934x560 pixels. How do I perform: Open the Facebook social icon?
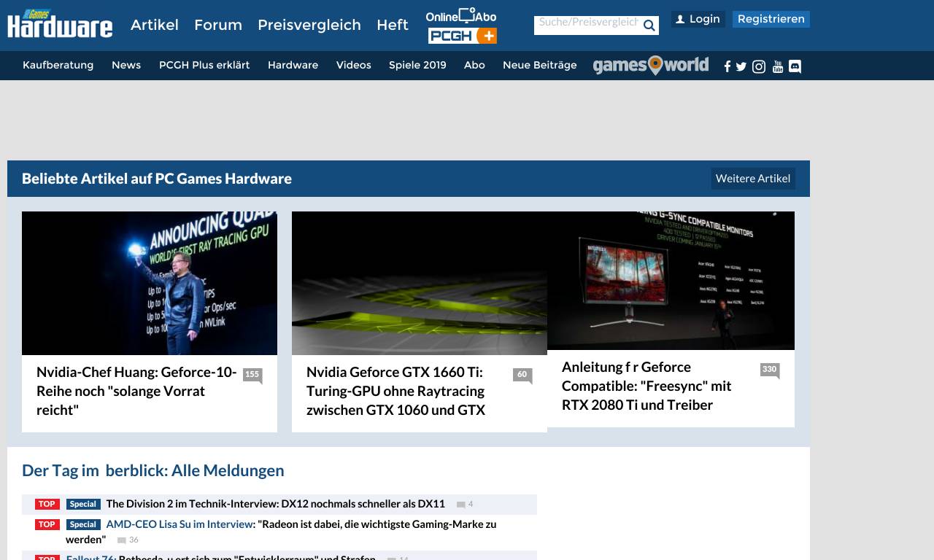[x=727, y=67]
